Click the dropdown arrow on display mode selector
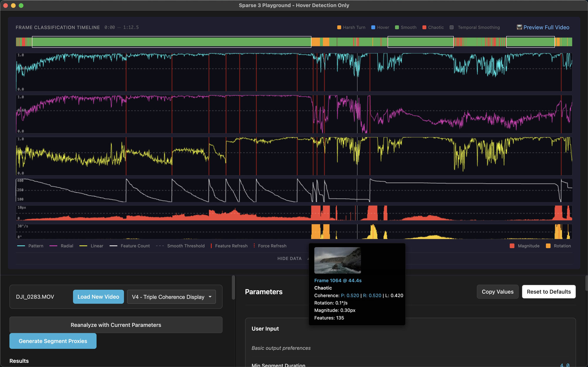Viewport: 588px width, 367px height. click(x=210, y=297)
